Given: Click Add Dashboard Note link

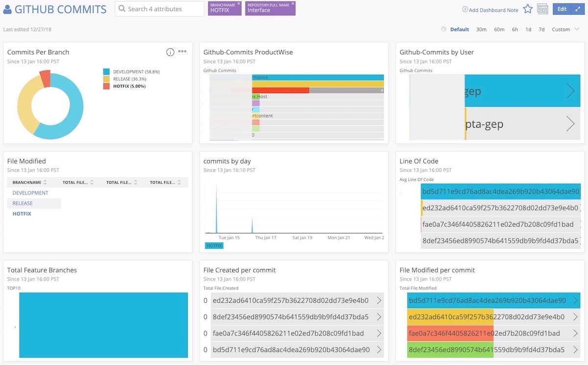Looking at the screenshot, I should (493, 10).
